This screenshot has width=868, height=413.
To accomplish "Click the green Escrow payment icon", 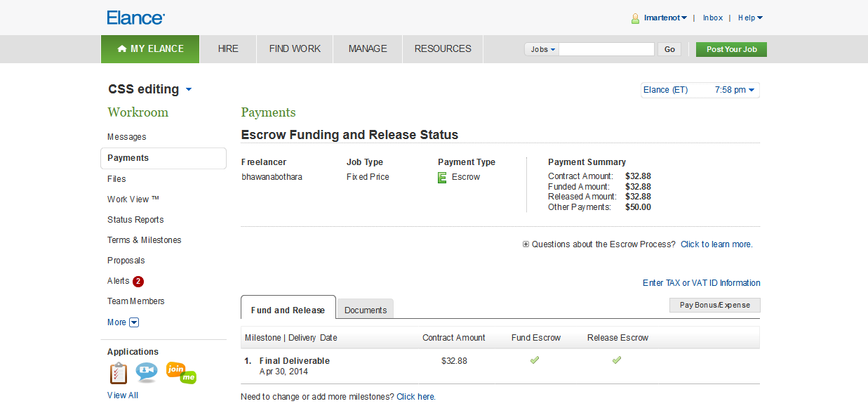I will pyautogui.click(x=442, y=178).
